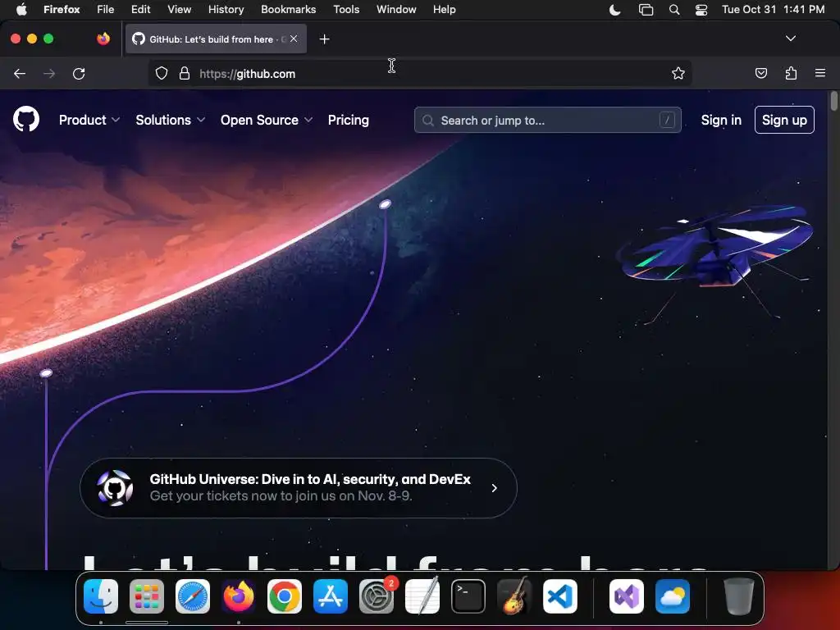Click GitHub Universe banner logo
The width and height of the screenshot is (840, 630).
[115, 488]
